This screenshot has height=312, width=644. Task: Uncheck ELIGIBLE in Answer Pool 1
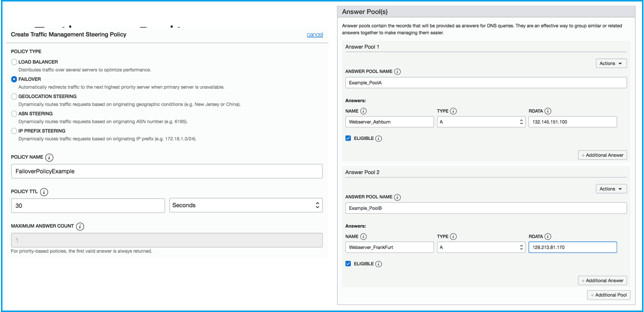click(348, 138)
